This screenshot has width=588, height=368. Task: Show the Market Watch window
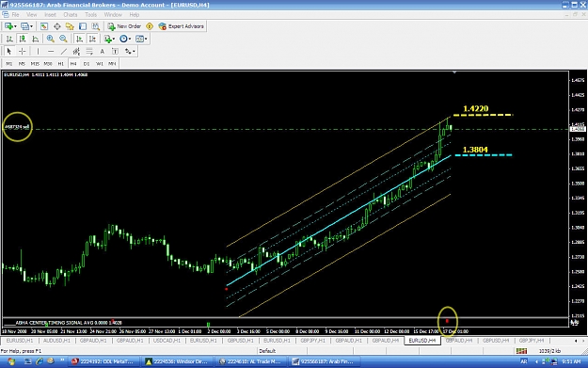pyautogui.click(x=44, y=26)
